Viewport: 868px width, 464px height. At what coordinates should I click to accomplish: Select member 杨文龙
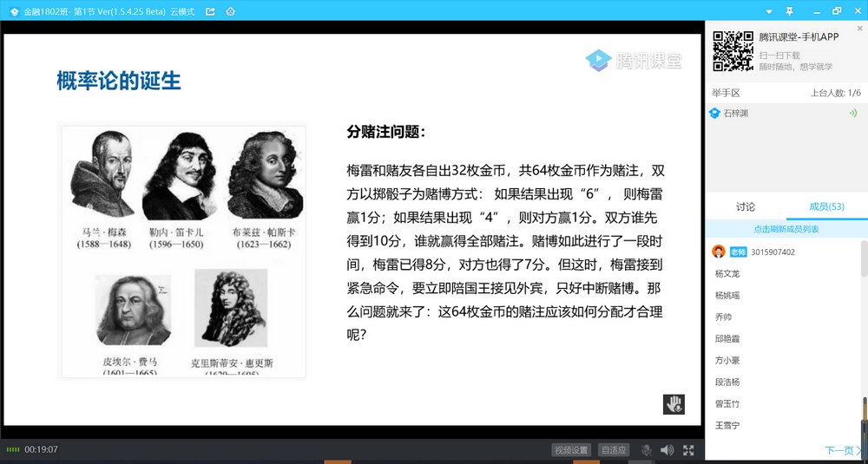click(x=727, y=274)
